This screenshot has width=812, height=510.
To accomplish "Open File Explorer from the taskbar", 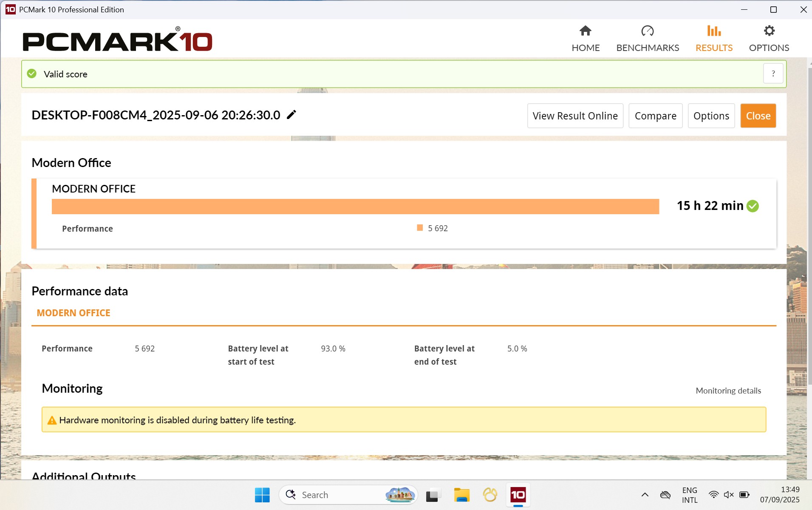I will pos(461,495).
